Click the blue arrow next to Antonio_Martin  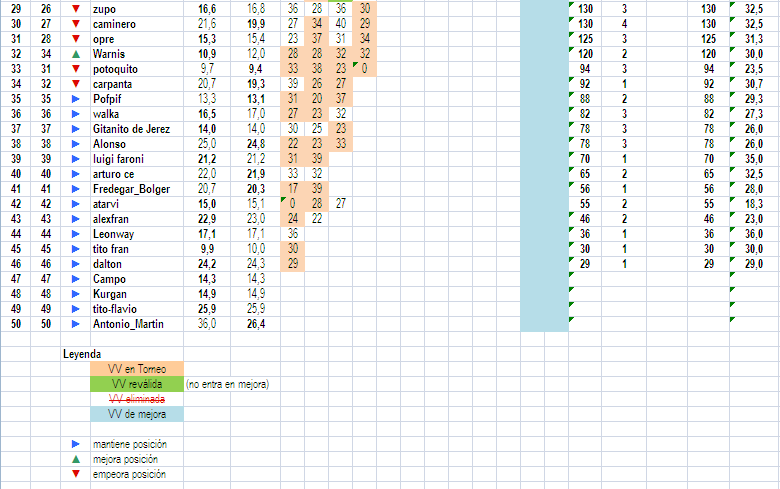coord(75,324)
